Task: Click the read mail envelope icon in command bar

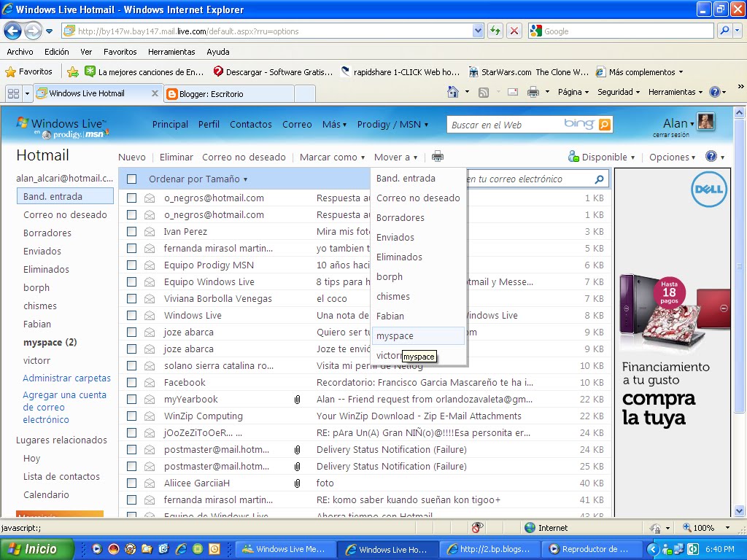Action: coord(513,92)
